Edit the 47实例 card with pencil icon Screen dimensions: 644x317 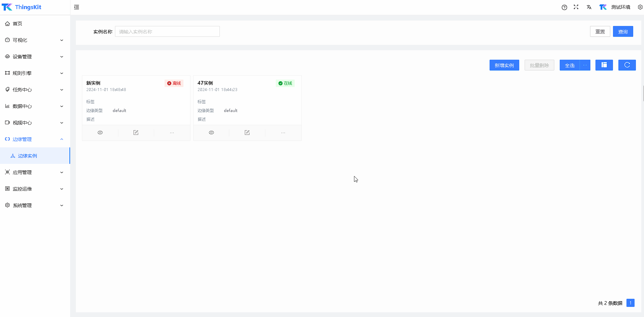coord(247,133)
